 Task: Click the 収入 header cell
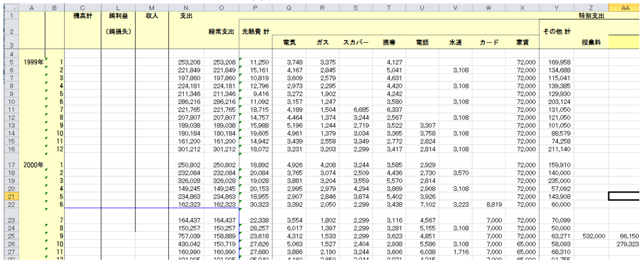[152, 16]
